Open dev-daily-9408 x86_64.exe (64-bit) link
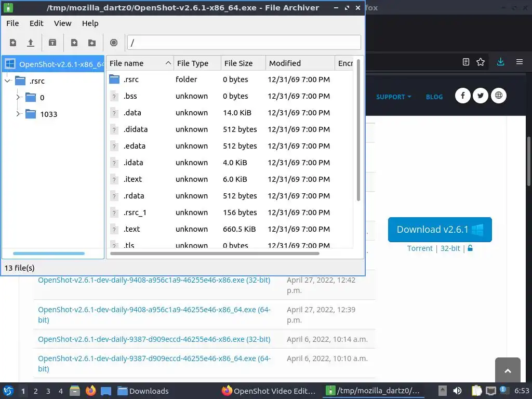 [154, 314]
